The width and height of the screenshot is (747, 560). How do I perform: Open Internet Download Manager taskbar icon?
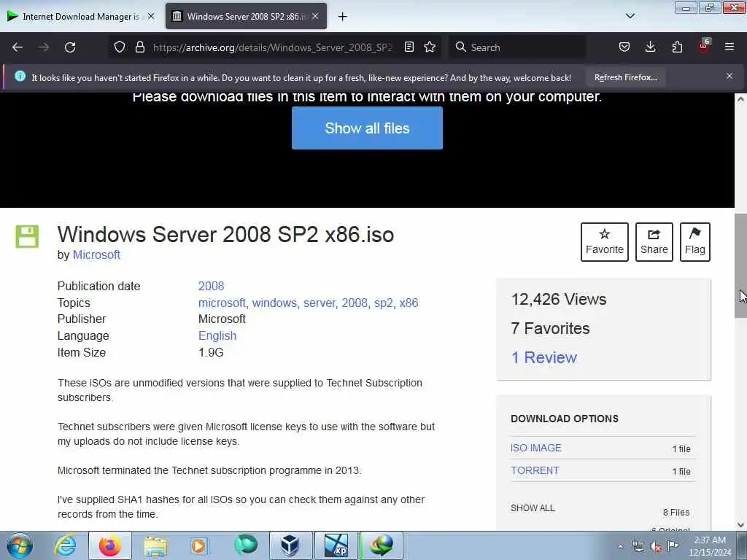tap(381, 545)
